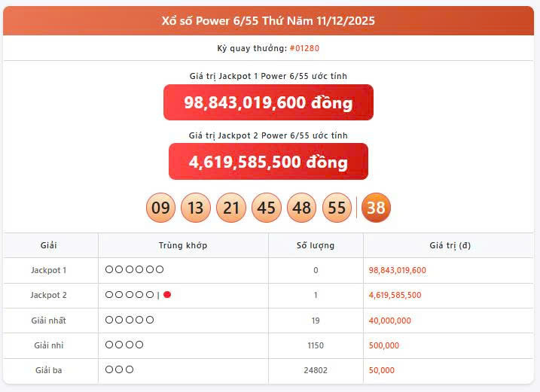Click winner count 19 in Giải nhất row

[x=316, y=321]
